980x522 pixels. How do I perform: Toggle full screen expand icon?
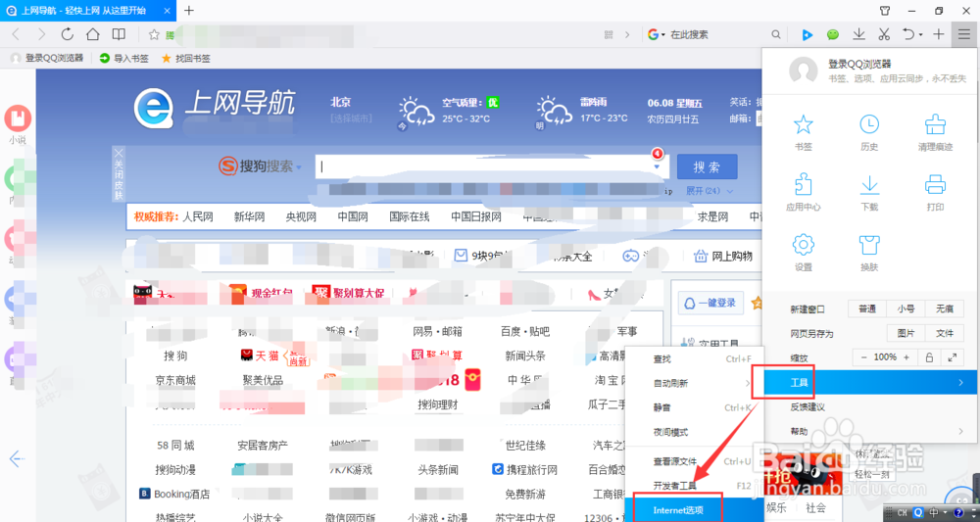[x=952, y=357]
